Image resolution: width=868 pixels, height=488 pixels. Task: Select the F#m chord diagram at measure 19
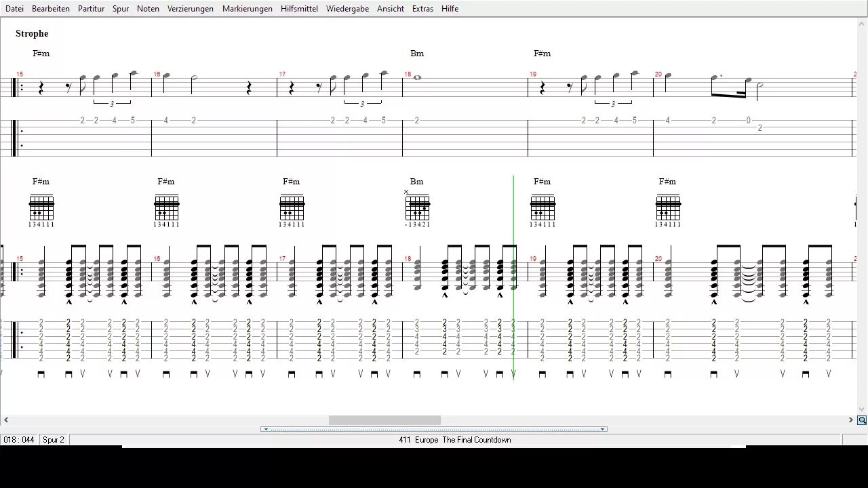542,211
